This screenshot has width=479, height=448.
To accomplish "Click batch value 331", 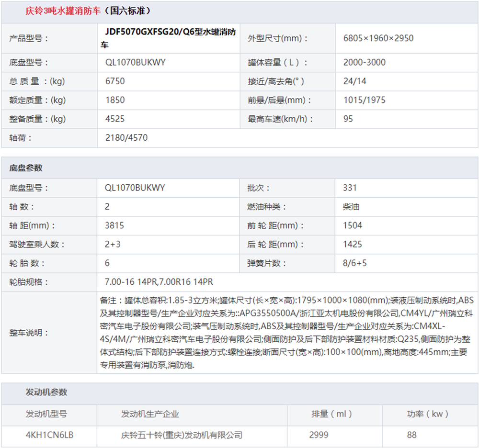I will [x=350, y=188].
